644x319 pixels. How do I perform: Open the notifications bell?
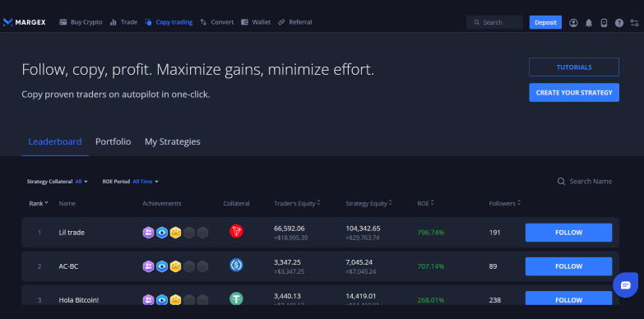click(589, 22)
